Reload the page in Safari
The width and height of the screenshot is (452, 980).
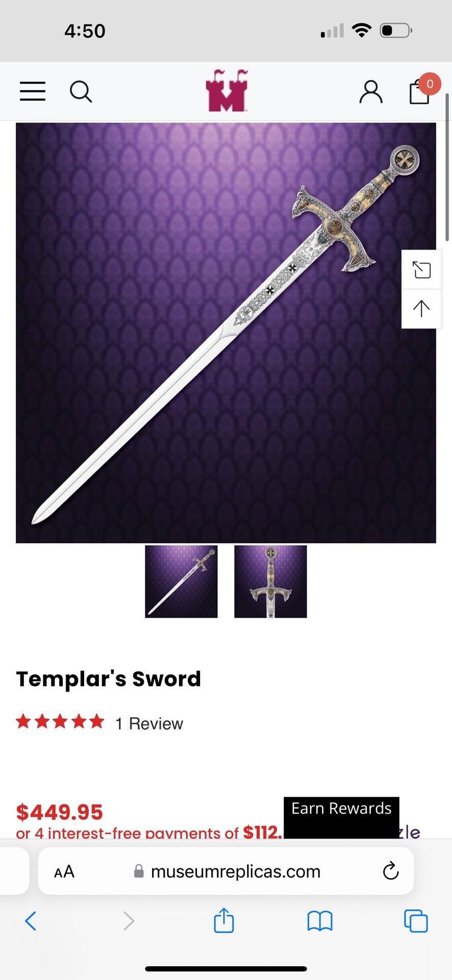pyautogui.click(x=391, y=871)
